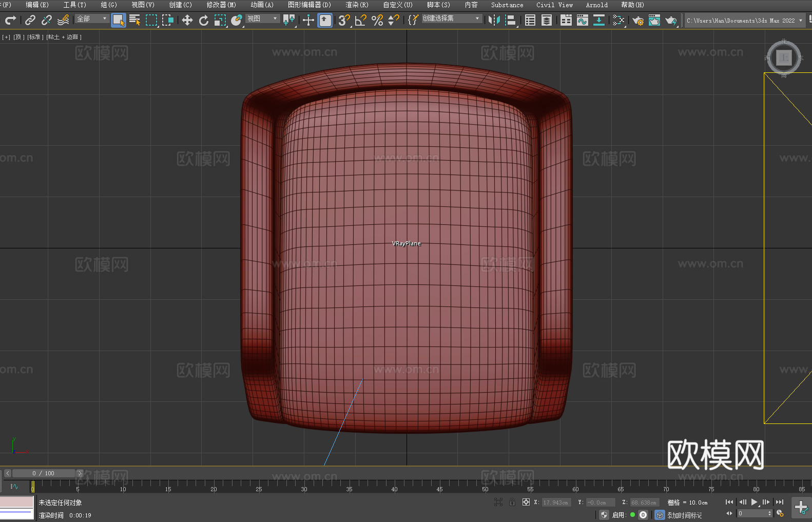Toggle Isolate Selection icon in status bar
Image resolution: width=812 pixels, height=522 pixels.
pyautogui.click(x=498, y=502)
